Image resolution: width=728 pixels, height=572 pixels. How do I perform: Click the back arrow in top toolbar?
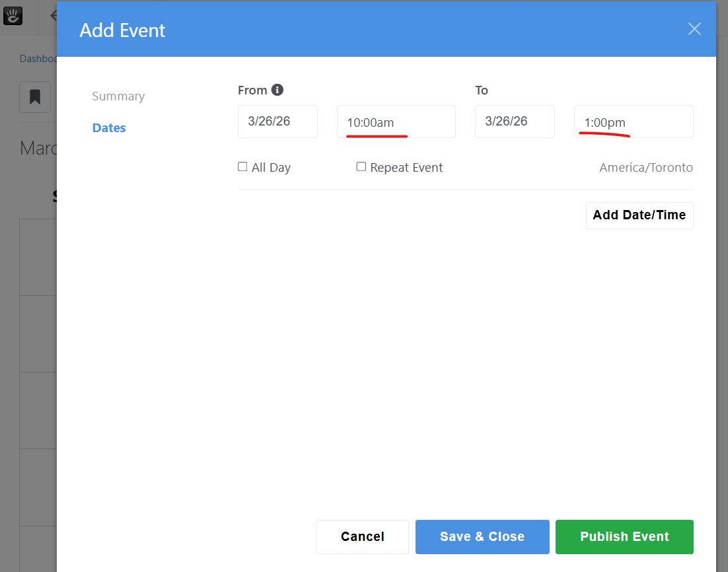pos(53,15)
